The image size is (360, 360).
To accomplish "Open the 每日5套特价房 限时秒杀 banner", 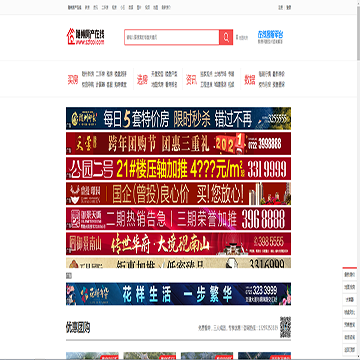I will pyautogui.click(x=178, y=118).
